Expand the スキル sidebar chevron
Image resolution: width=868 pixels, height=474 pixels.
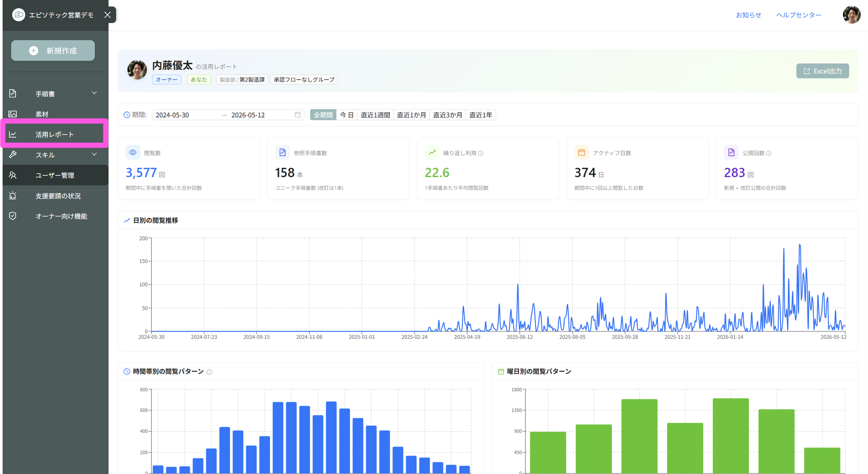(94, 154)
